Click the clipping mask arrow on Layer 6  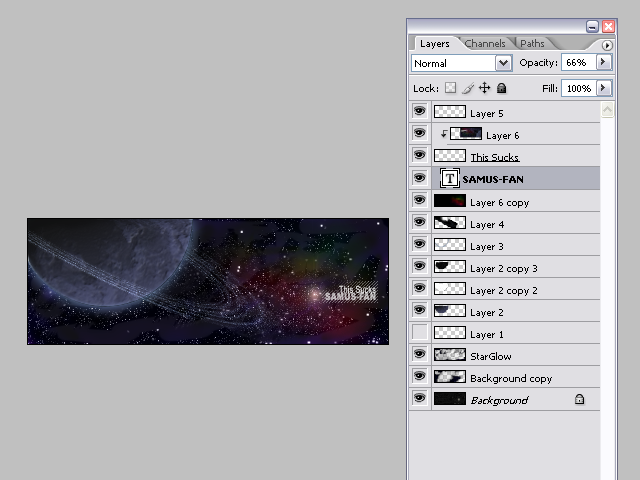(444, 133)
